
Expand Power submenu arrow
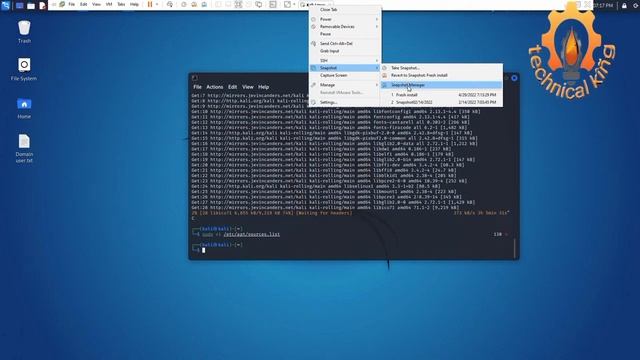point(377,19)
